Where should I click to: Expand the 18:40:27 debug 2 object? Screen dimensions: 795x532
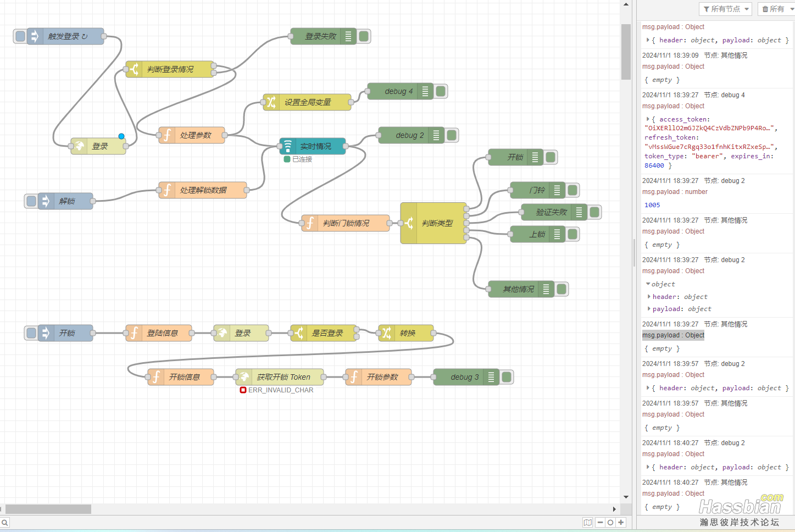click(x=648, y=467)
